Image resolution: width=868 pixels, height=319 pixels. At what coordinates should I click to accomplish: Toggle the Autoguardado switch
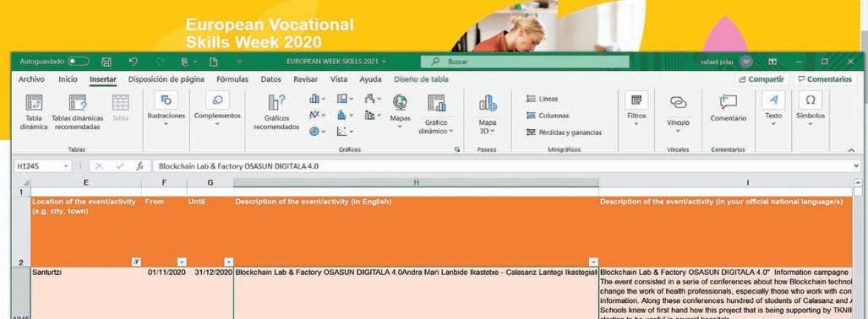tap(79, 62)
